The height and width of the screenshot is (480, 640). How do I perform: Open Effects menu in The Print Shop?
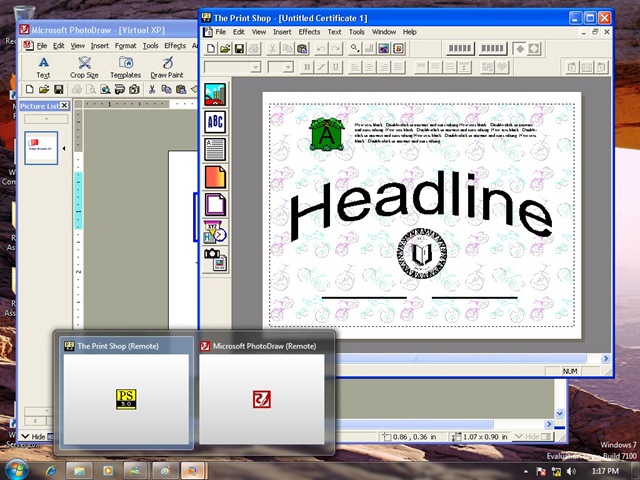pyautogui.click(x=309, y=32)
